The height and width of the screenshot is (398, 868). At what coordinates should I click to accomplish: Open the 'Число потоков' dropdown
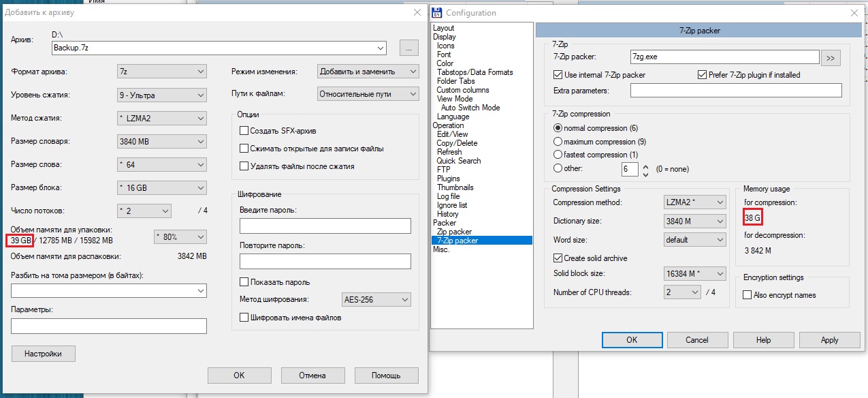tap(144, 211)
